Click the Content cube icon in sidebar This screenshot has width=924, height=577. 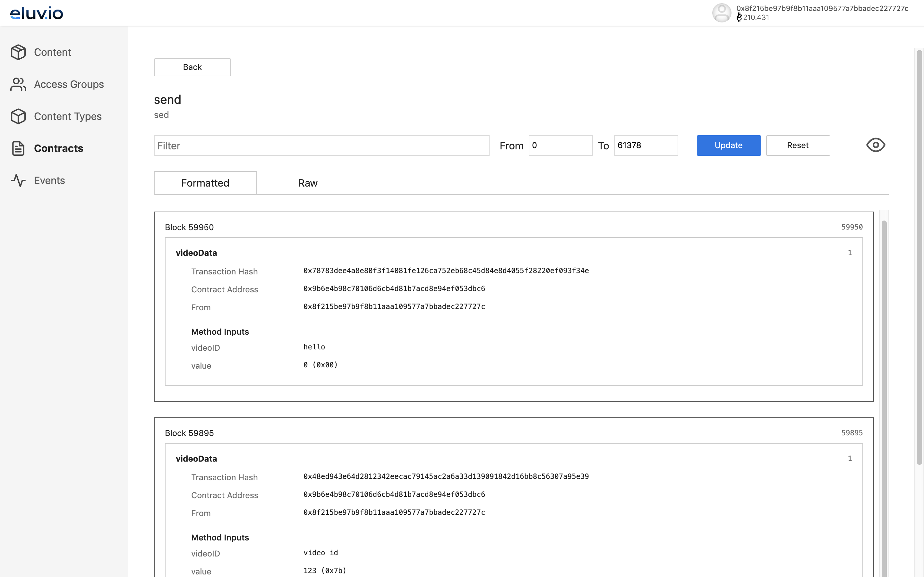click(x=18, y=52)
